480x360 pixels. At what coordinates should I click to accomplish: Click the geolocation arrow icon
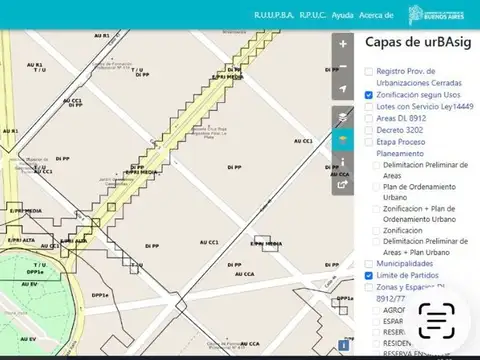[343, 89]
